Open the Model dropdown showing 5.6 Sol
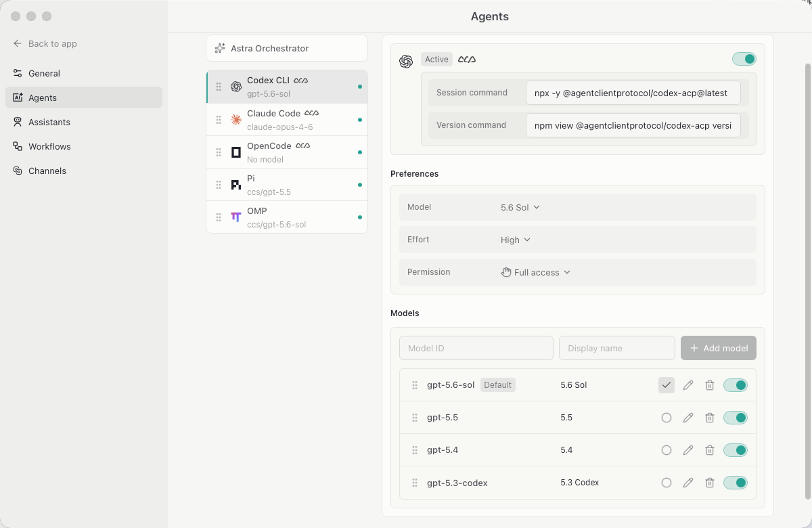The height and width of the screenshot is (528, 812). tap(520, 207)
